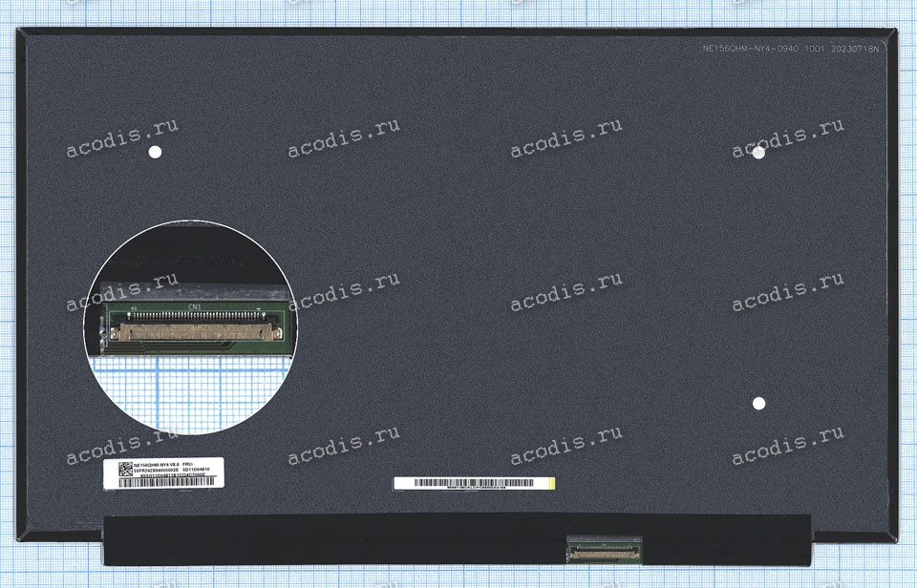Click the white dot at lower right
This screenshot has width=917, height=588.
(758, 403)
